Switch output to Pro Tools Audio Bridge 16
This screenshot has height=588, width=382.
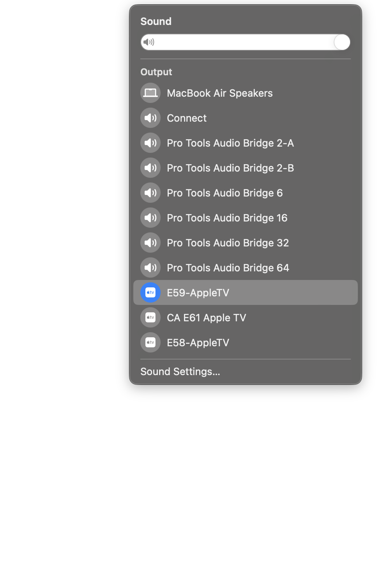246,218
